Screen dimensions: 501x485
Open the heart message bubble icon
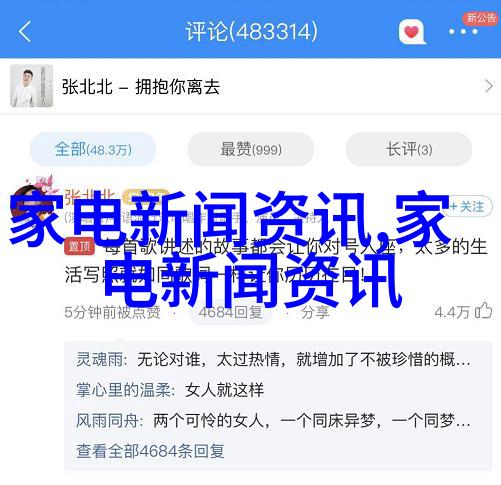(412, 32)
